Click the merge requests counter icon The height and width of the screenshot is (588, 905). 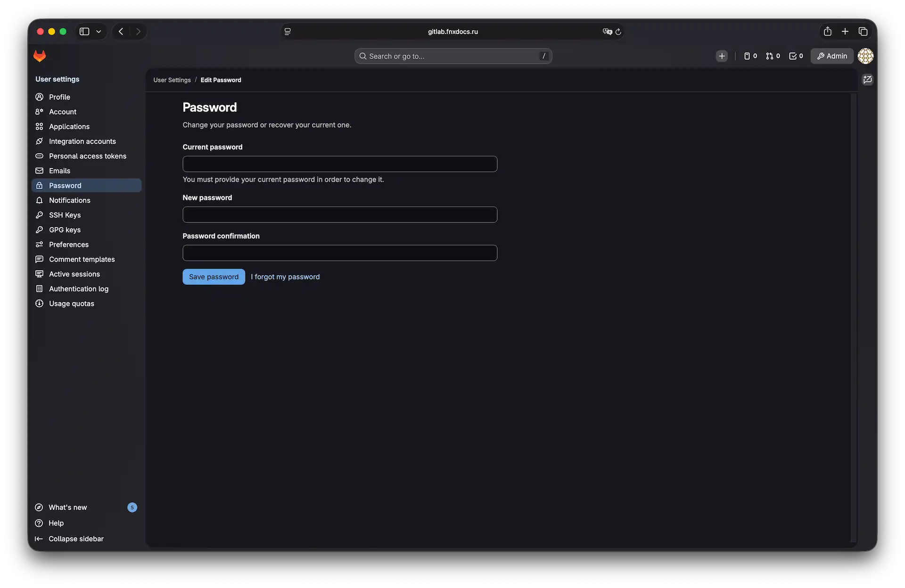770,56
